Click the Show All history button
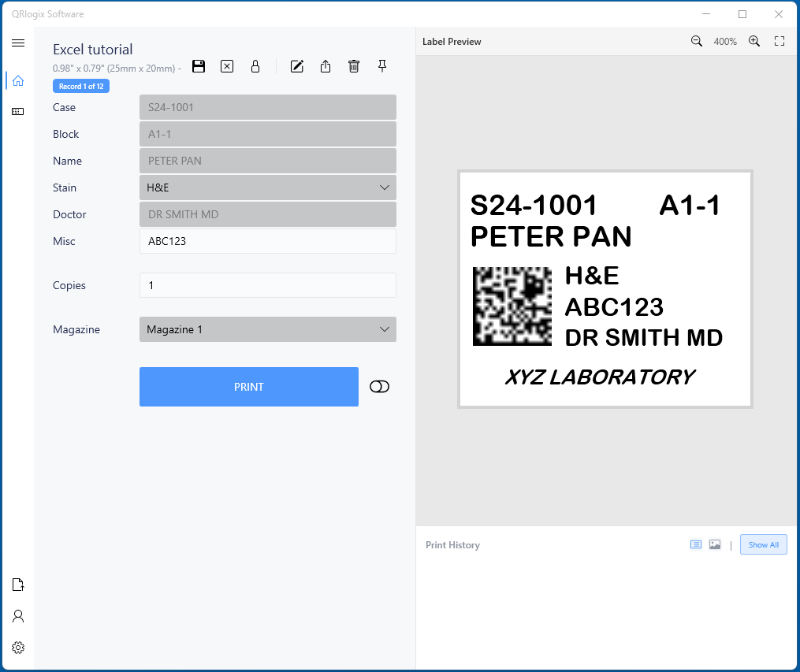Viewport: 800px width, 672px height. [x=763, y=544]
